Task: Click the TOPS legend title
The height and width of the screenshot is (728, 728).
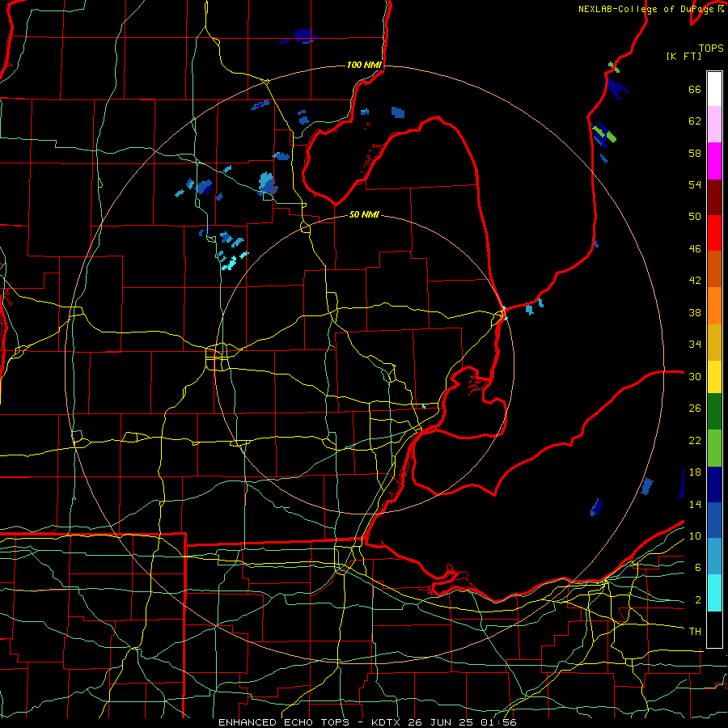Action: point(711,49)
